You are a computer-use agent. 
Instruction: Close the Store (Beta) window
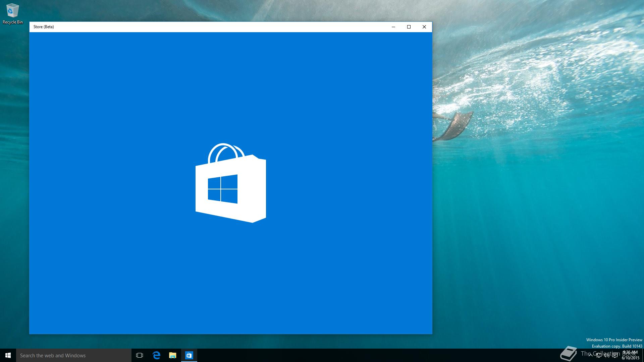pos(424,27)
